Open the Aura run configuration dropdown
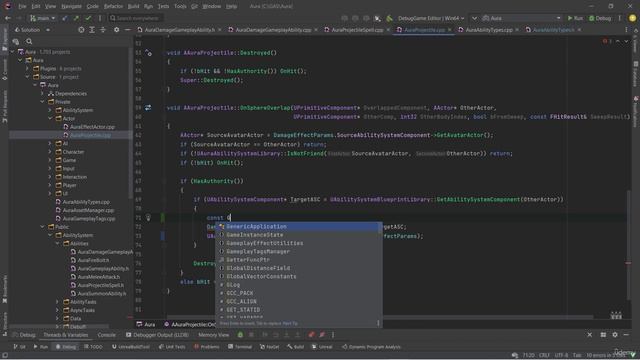This screenshot has width=640, height=360. 522,18
